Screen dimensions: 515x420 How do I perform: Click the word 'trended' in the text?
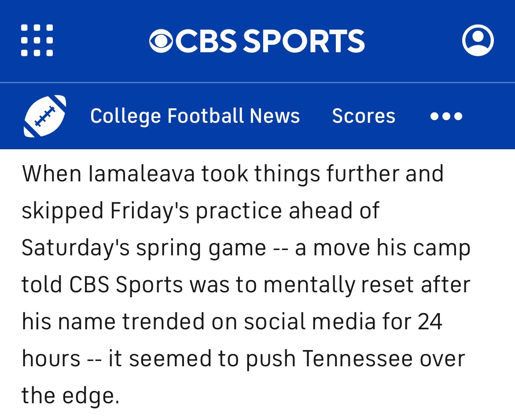pos(163,321)
